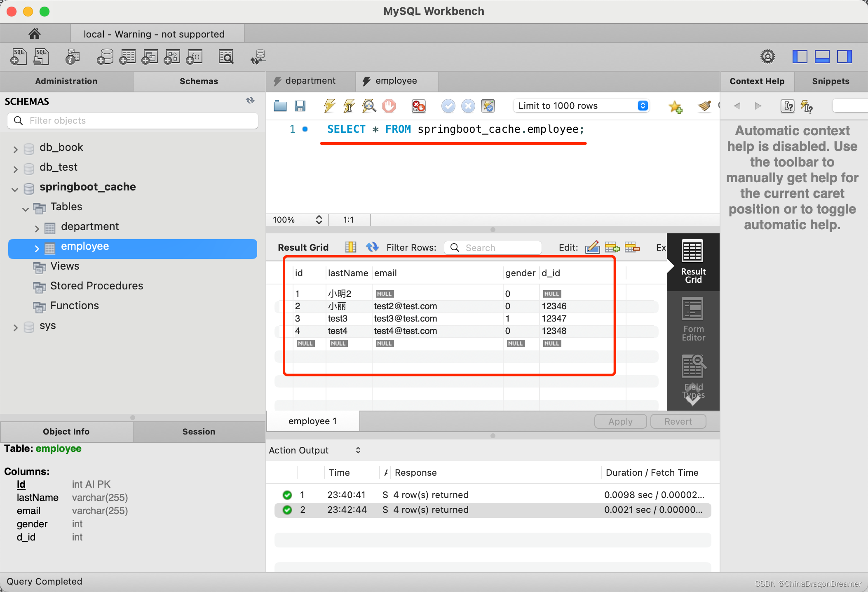
Task: Reconnect to DBMS icon
Action: pos(258,56)
